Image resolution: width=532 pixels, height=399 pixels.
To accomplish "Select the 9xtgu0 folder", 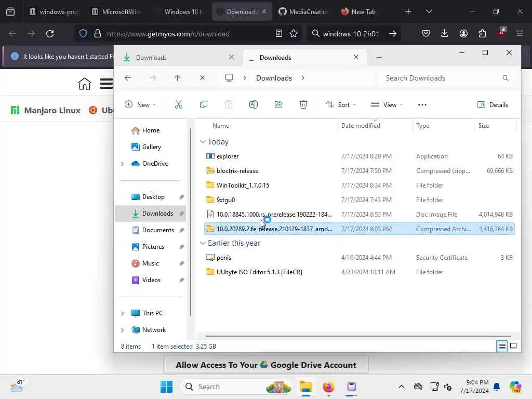I will 359,200.
